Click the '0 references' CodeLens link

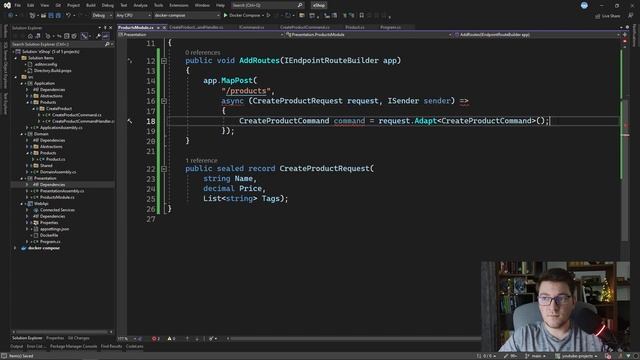click(x=202, y=53)
